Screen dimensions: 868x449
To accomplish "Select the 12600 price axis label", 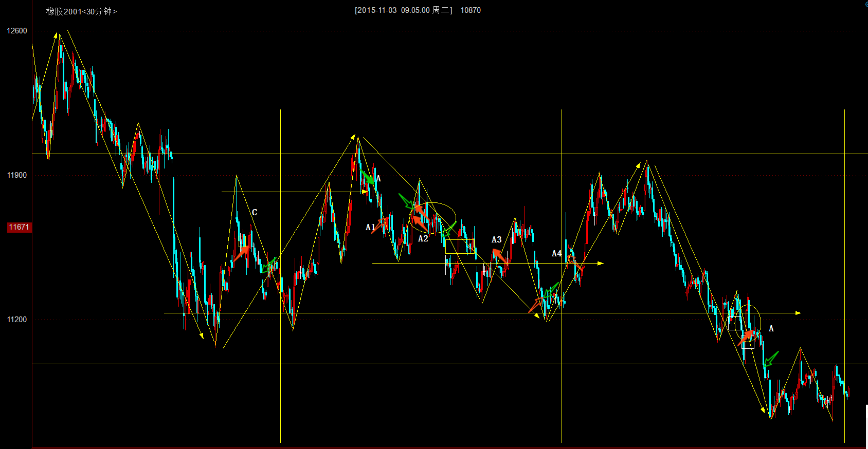I will [17, 31].
